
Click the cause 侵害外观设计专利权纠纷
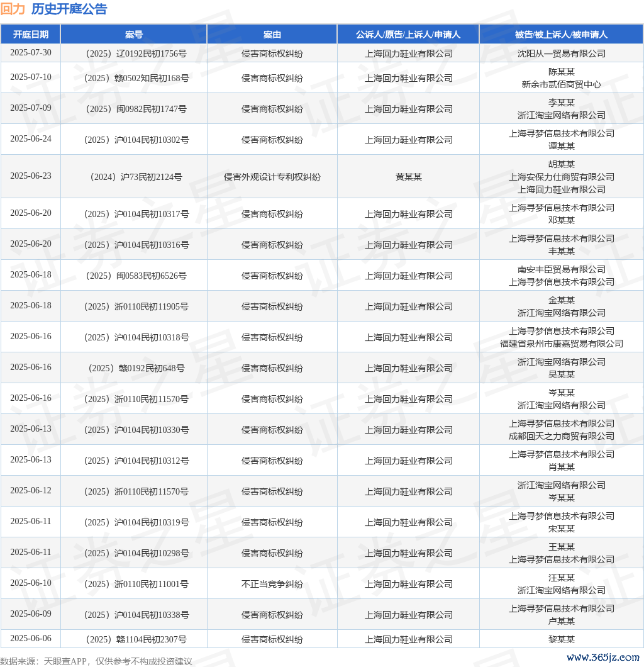(272, 177)
